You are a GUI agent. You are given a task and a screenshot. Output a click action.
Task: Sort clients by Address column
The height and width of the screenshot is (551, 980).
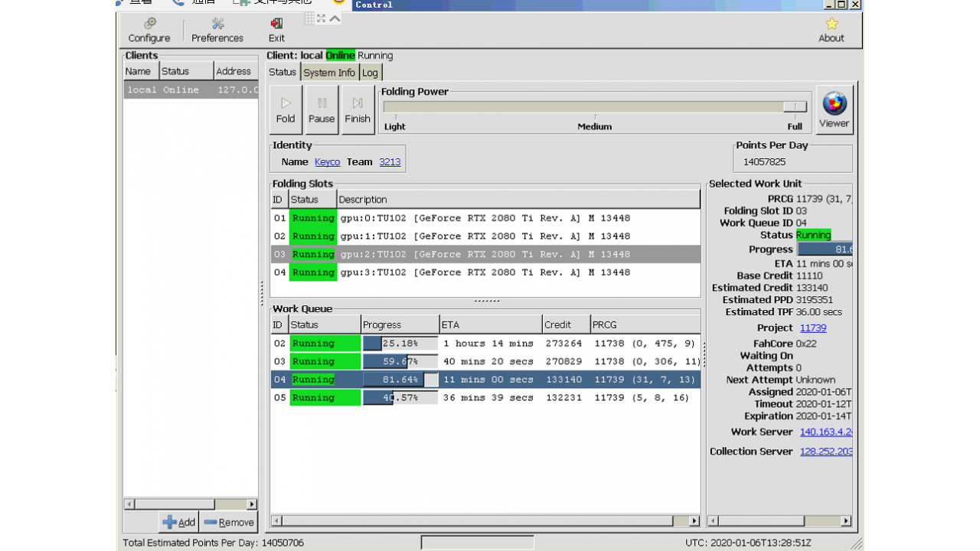(x=236, y=71)
